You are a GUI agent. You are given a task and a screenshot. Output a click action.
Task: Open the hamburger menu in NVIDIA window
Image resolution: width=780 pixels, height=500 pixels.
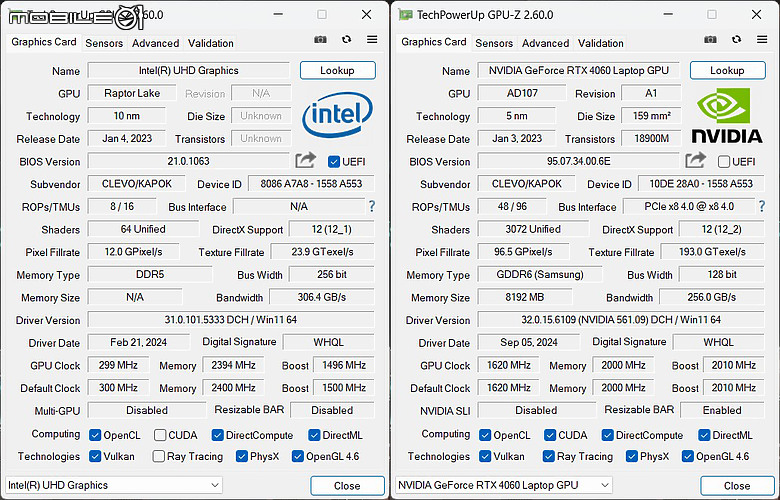point(762,39)
